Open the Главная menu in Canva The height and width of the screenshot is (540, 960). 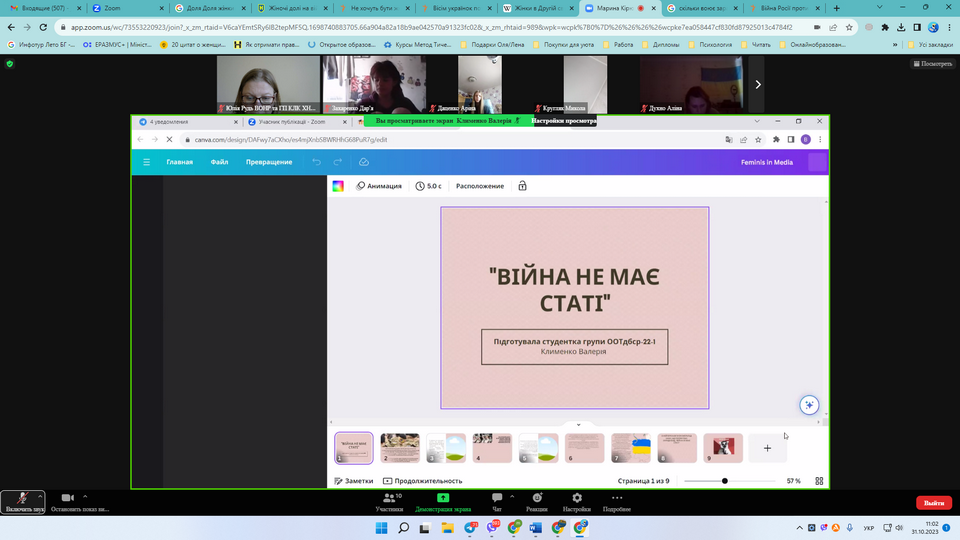coord(179,162)
